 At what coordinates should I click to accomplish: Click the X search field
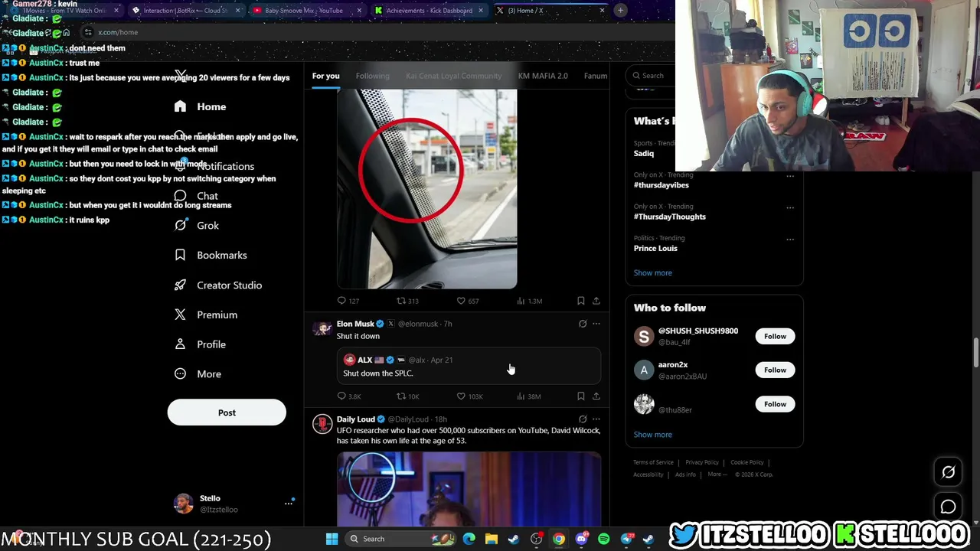(653, 75)
